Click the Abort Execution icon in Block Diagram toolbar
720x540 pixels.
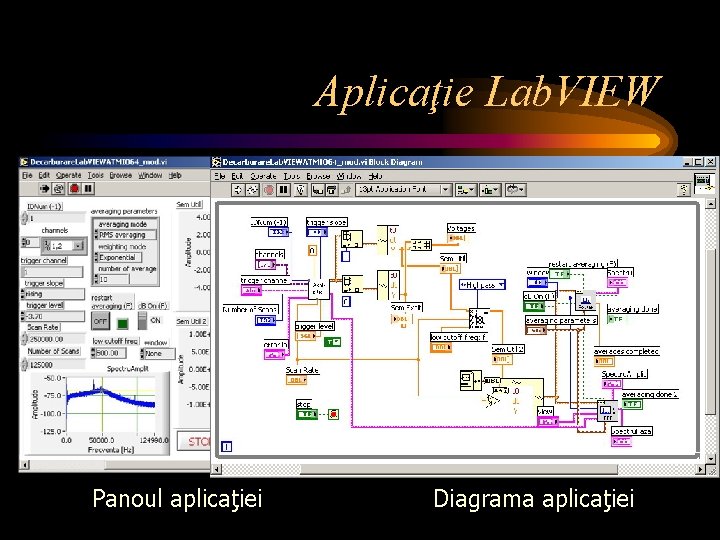pos(269,190)
